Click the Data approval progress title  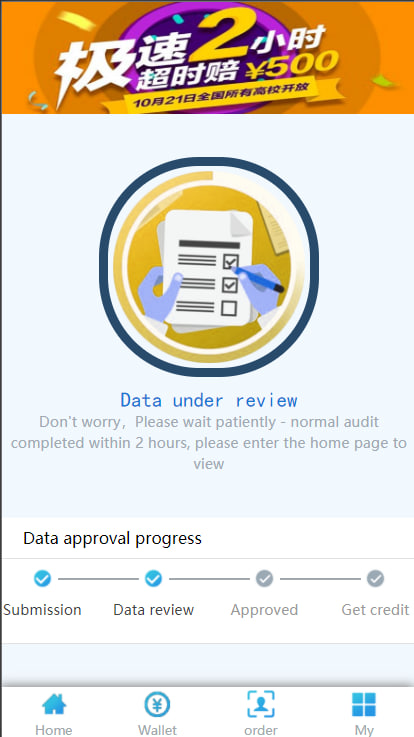112,539
